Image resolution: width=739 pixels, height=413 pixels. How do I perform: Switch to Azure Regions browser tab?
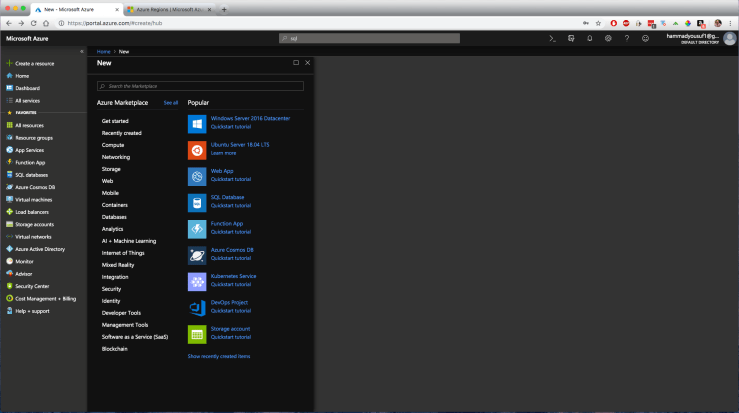170,9
